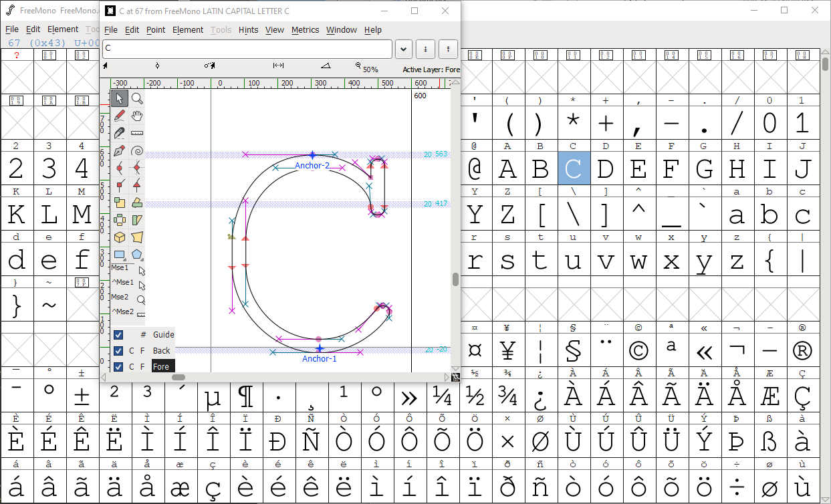This screenshot has height=504, width=831.
Task: Select the Polygon drawing tool
Action: (x=136, y=253)
